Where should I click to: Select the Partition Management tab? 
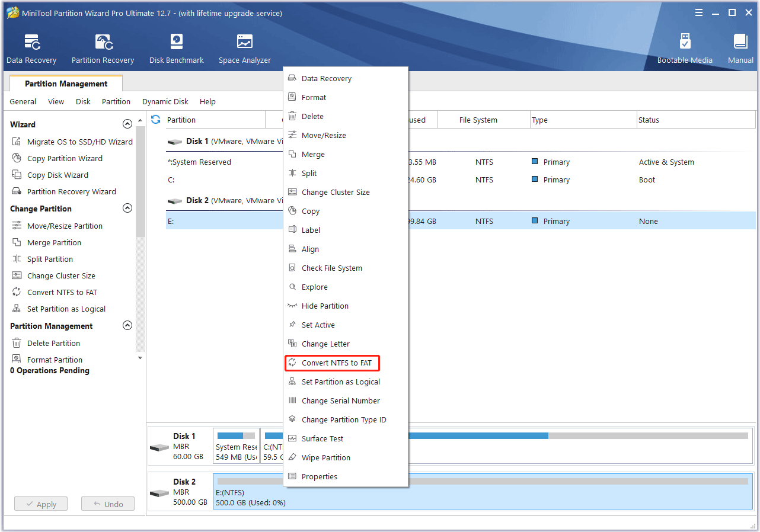click(x=66, y=84)
